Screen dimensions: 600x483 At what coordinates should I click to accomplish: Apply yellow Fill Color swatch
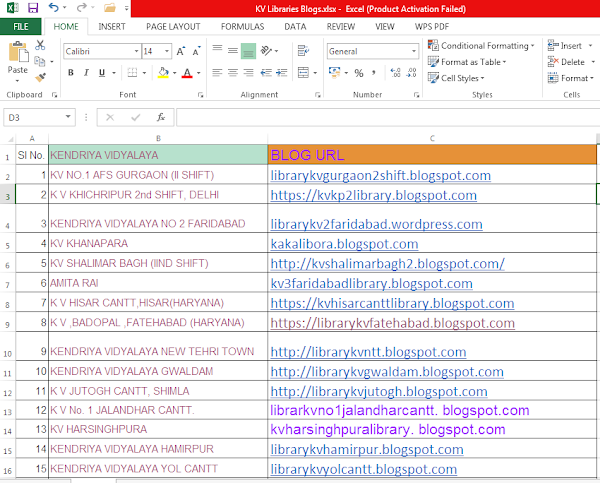(x=163, y=73)
